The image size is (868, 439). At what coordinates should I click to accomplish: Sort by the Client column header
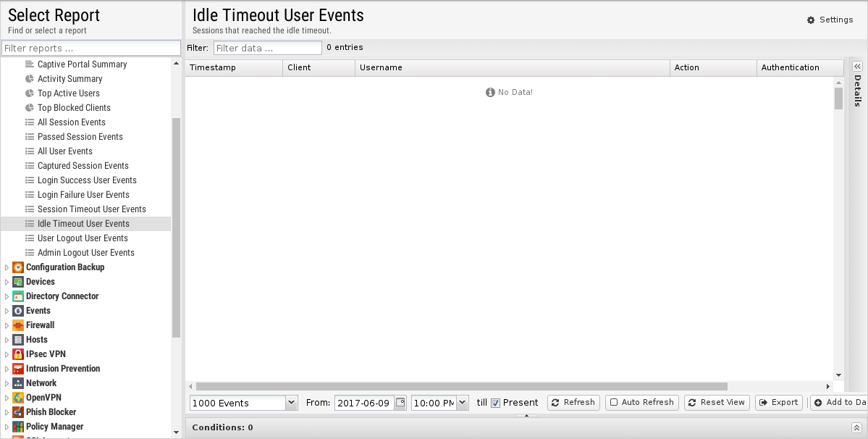tap(319, 67)
